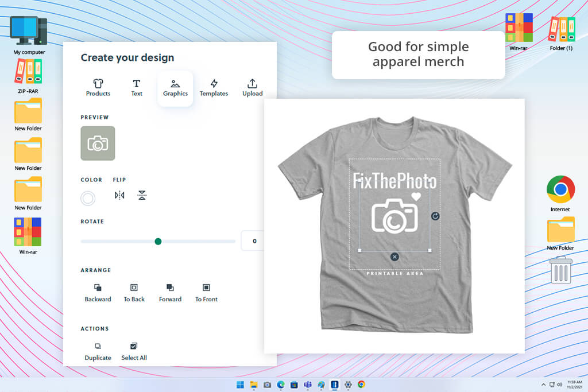Switch to the Text tab
The image size is (588, 392).
point(137,88)
